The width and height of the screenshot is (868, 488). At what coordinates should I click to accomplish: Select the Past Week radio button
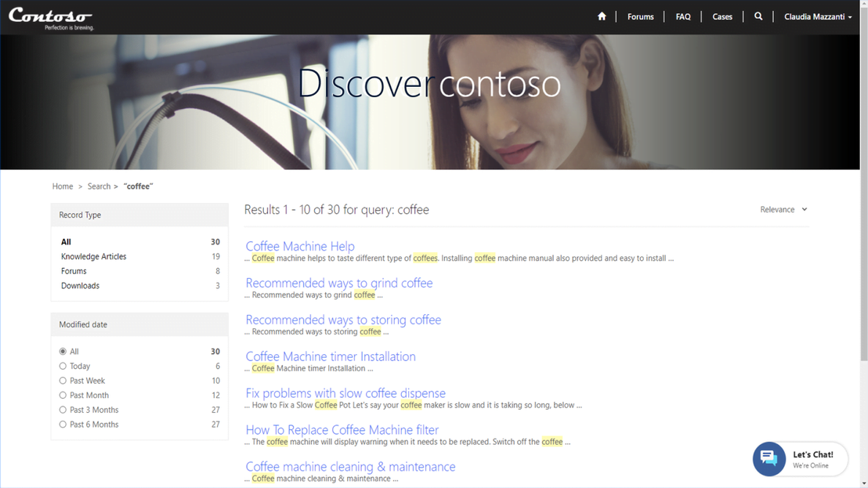[x=63, y=381]
